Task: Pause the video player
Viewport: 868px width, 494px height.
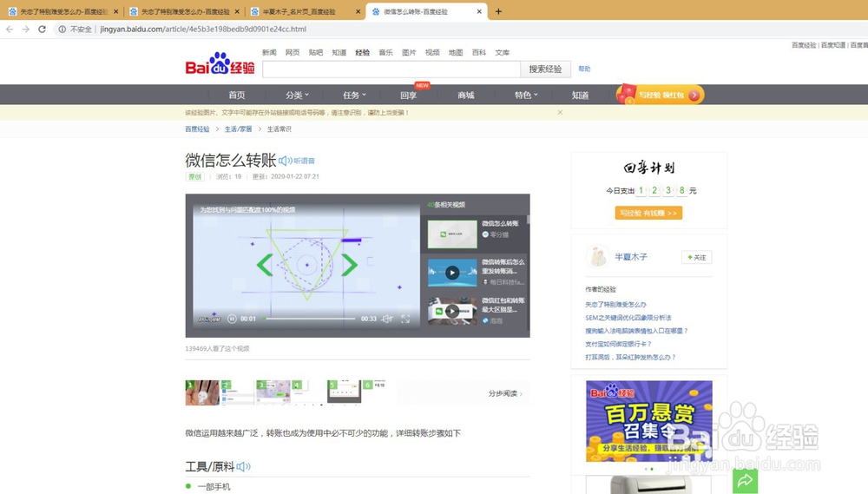Action: click(x=232, y=319)
